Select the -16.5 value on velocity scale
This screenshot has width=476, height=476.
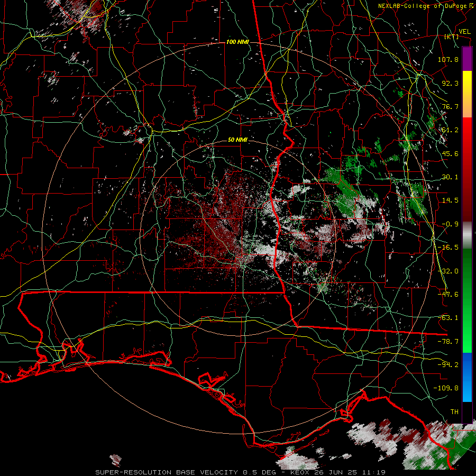[448, 248]
